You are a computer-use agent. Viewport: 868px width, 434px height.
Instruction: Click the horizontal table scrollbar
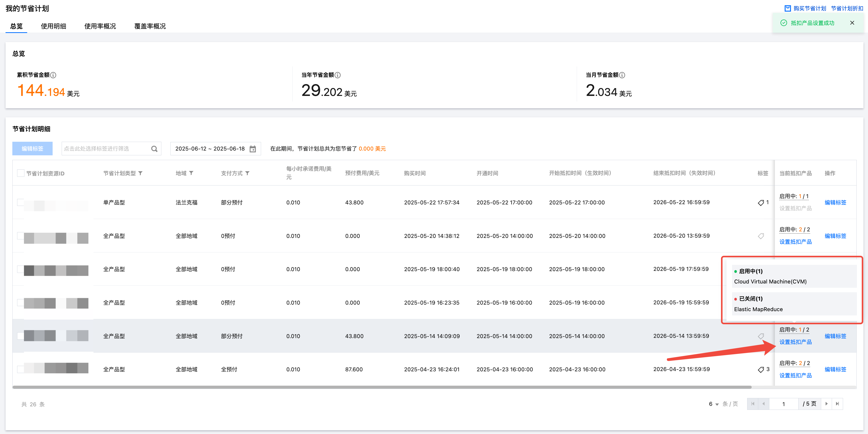pos(381,387)
